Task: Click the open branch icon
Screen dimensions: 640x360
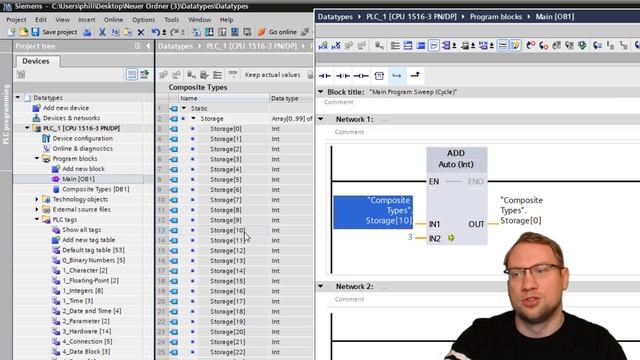Action: coord(397,76)
